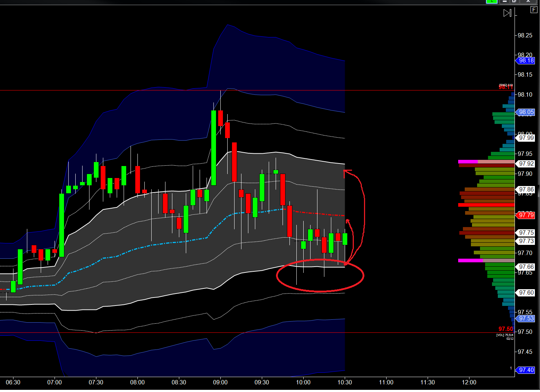Select the 97.66 price marker
This screenshot has width=540, height=392.
(525, 267)
